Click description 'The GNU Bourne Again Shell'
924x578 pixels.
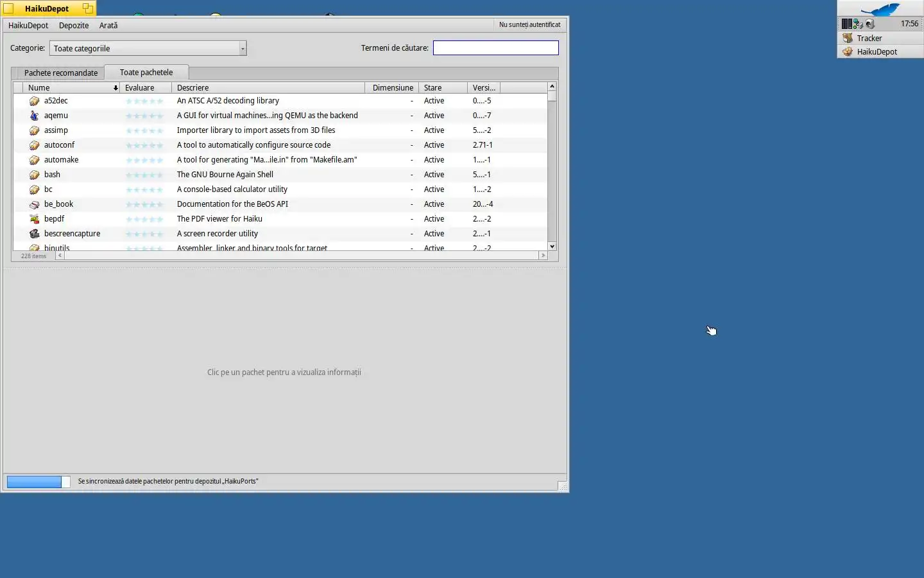(225, 175)
